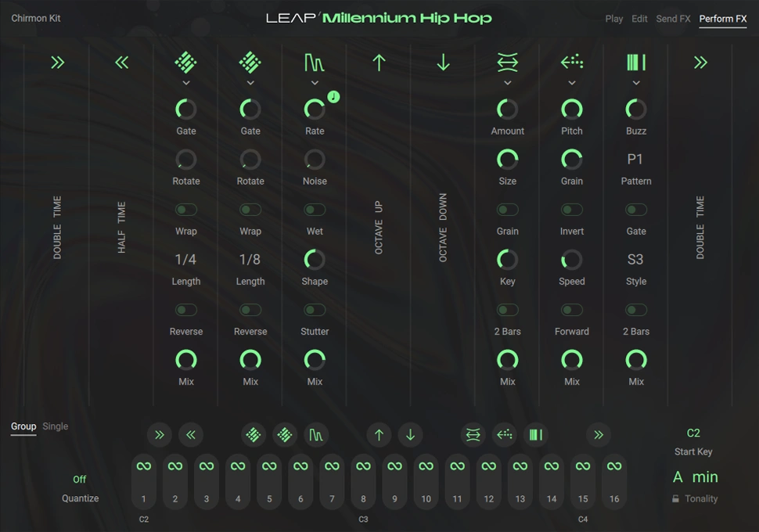The image size is (759, 532).
Task: Open the dropdown under the Amount effect
Action: pos(506,81)
